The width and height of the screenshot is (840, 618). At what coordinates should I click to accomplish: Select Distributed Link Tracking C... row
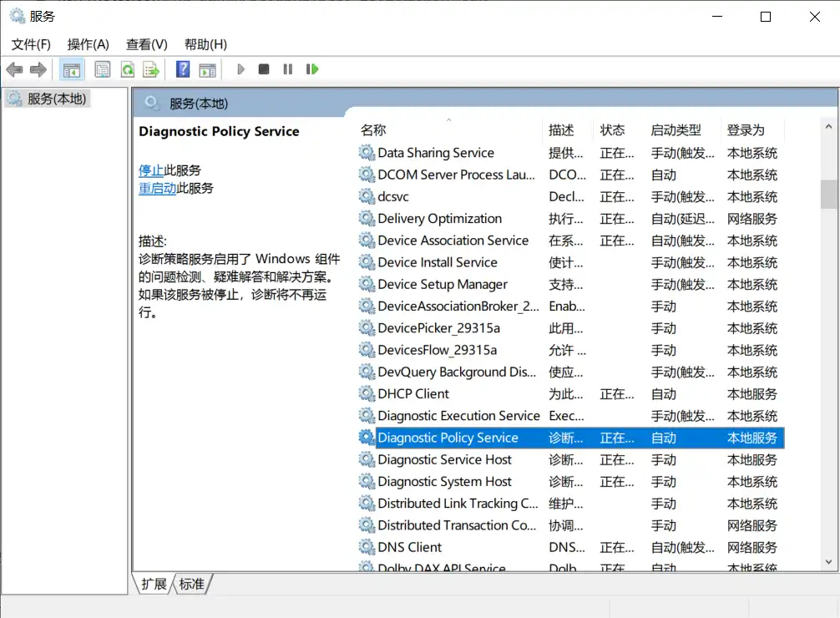570,504
